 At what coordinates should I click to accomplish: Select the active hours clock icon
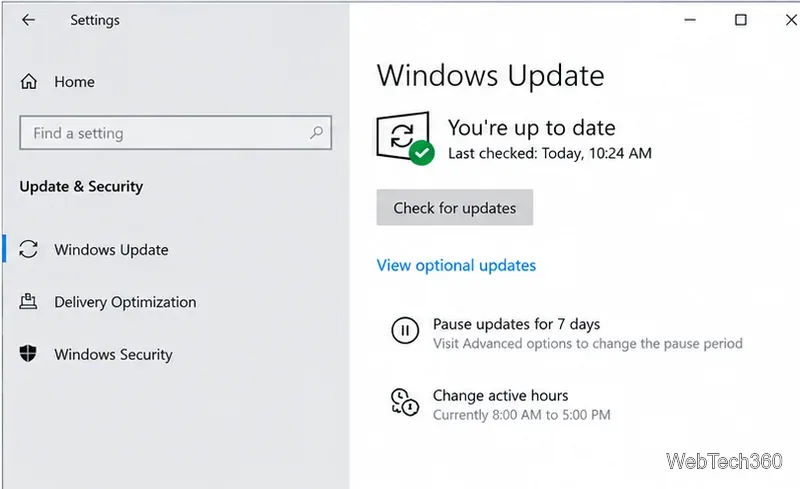coord(405,402)
